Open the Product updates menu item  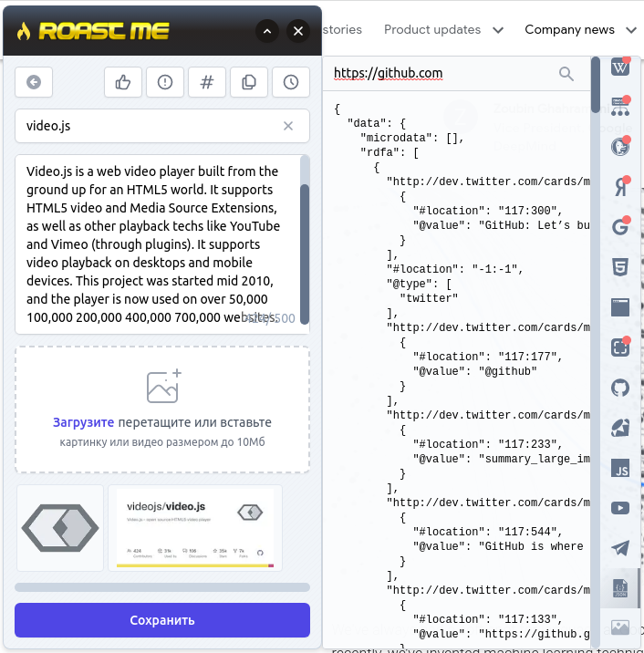tap(432, 29)
